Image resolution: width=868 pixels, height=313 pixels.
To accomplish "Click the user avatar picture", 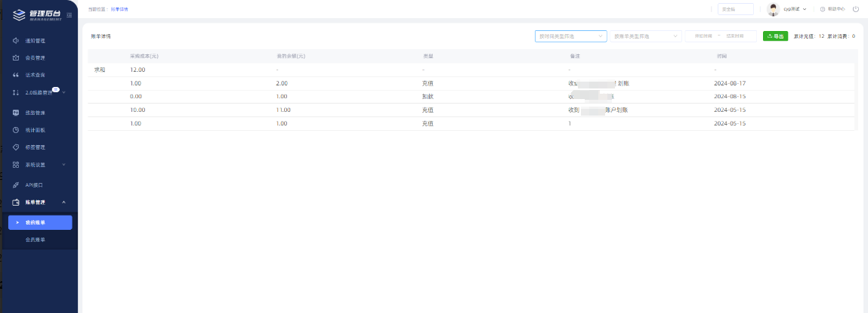I will (773, 9).
